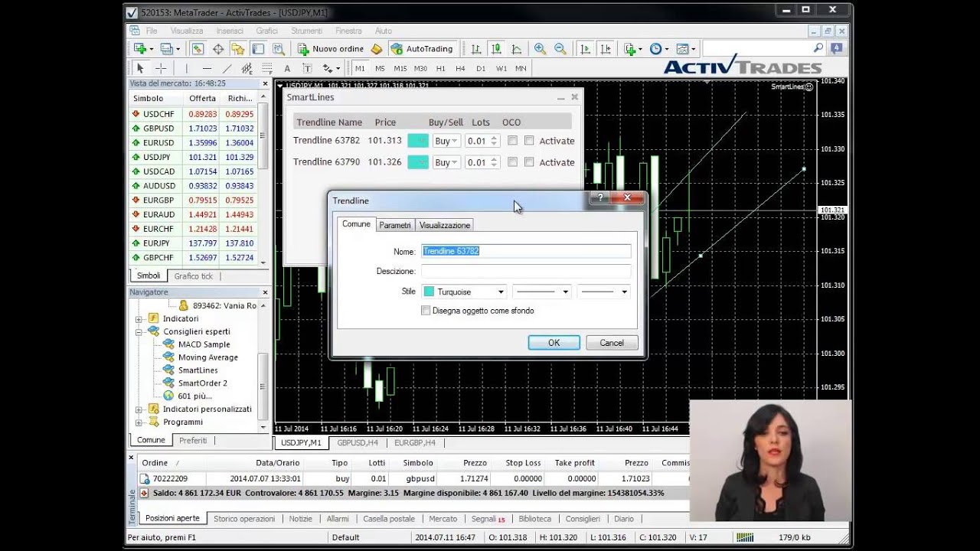The height and width of the screenshot is (551, 980).
Task: Switch chart to candlesticks icon
Action: point(496,49)
